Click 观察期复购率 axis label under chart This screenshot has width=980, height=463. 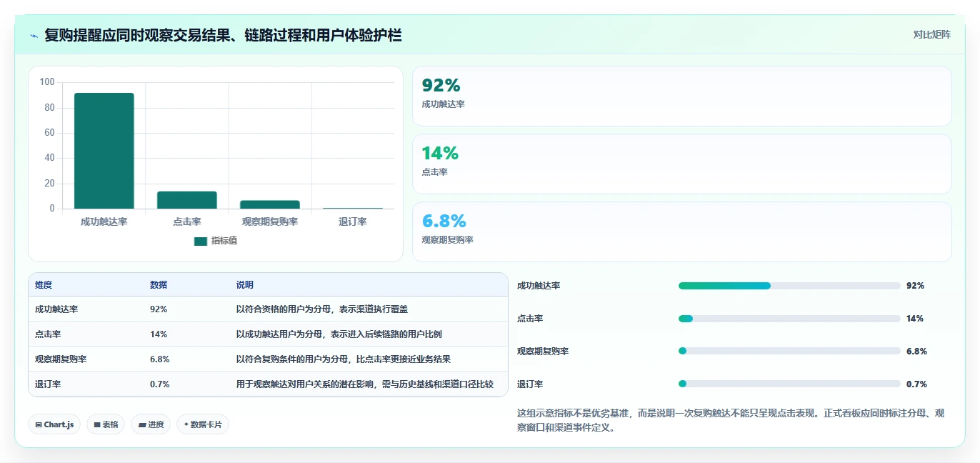(x=270, y=221)
